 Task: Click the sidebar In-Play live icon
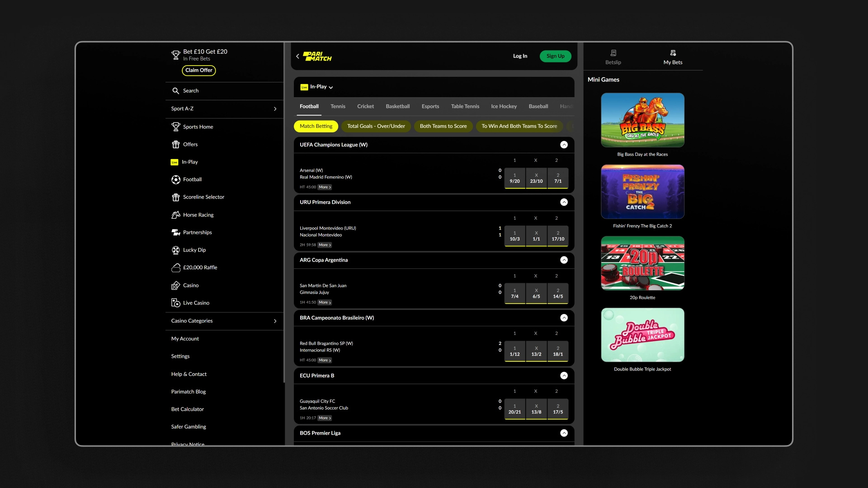coord(175,162)
